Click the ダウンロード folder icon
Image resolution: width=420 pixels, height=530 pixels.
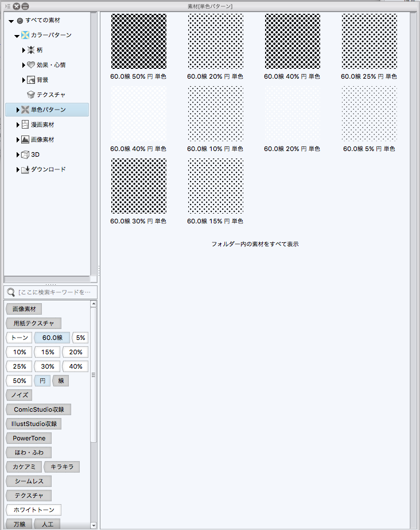25,169
